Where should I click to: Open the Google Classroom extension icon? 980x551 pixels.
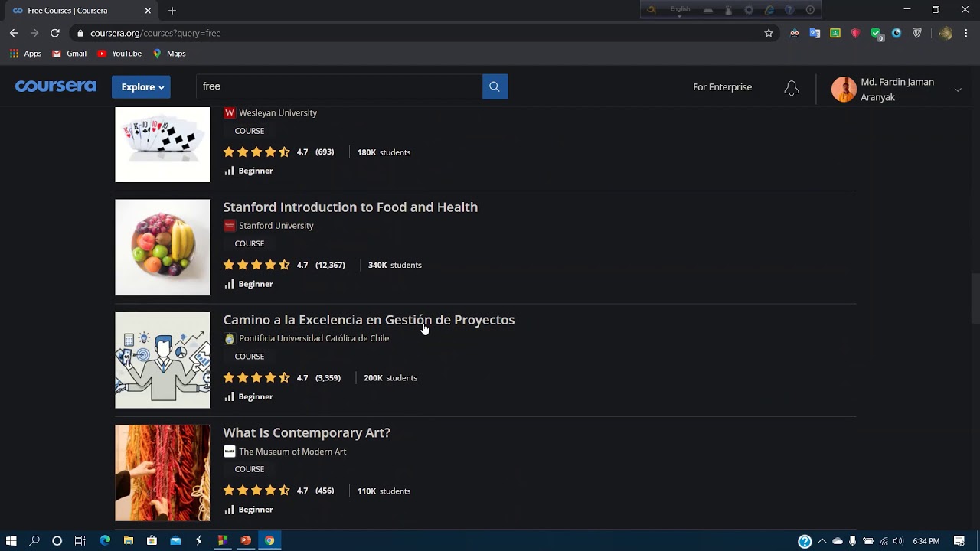tap(835, 33)
